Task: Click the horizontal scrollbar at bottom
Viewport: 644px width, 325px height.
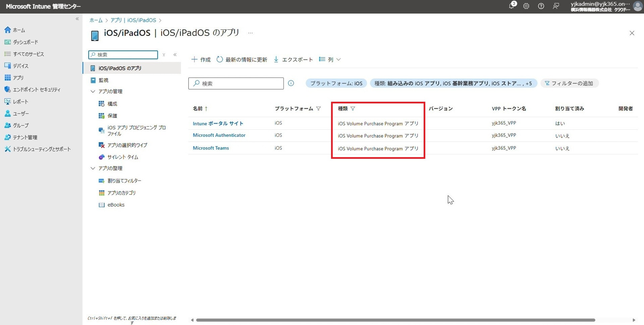Action: click(395, 320)
